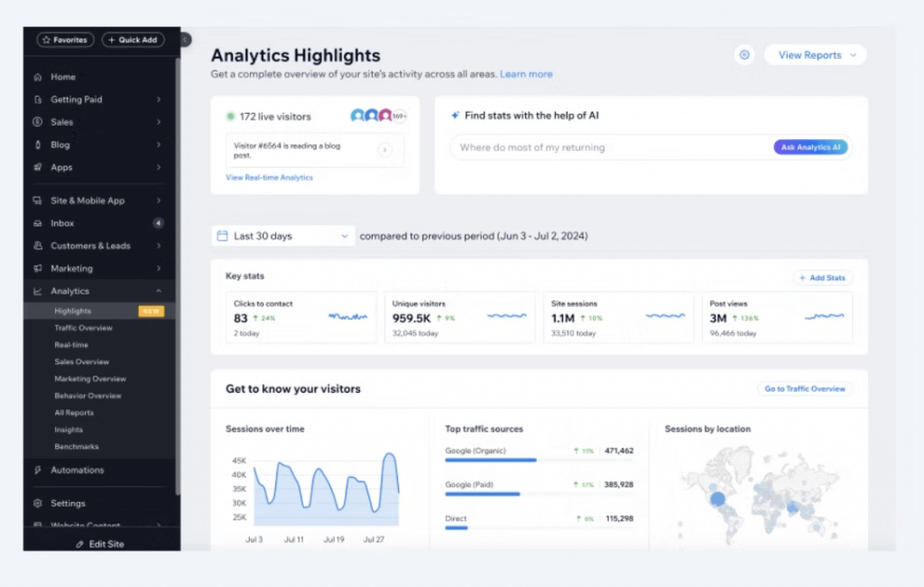Click the View Reports button
The image size is (924, 587).
(814, 55)
